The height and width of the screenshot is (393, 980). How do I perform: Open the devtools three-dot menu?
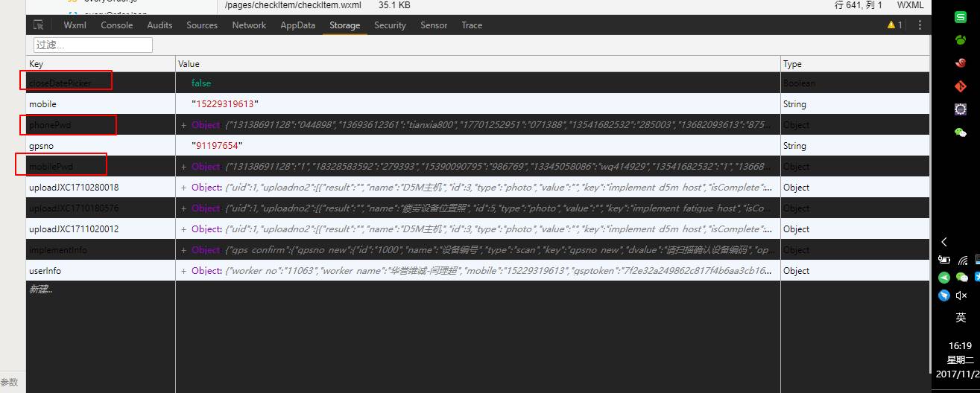920,25
